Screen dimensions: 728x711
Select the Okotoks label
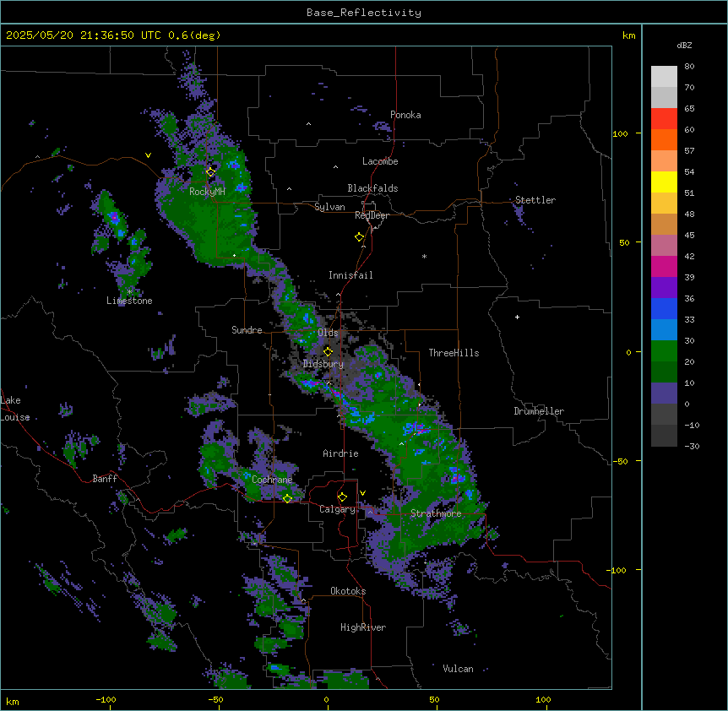pyautogui.click(x=348, y=591)
